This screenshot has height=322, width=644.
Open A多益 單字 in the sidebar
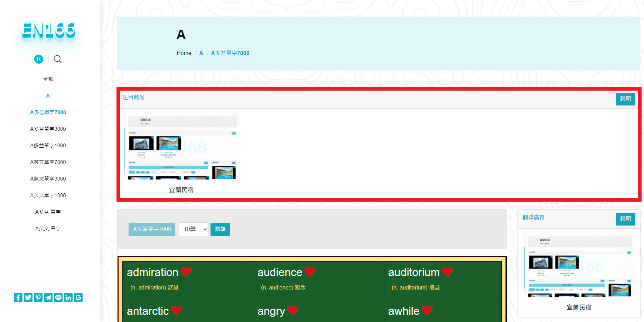coord(48,212)
